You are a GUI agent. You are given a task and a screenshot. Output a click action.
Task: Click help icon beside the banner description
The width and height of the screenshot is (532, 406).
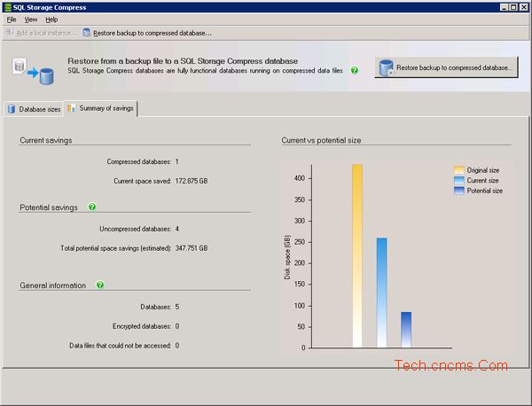(355, 69)
